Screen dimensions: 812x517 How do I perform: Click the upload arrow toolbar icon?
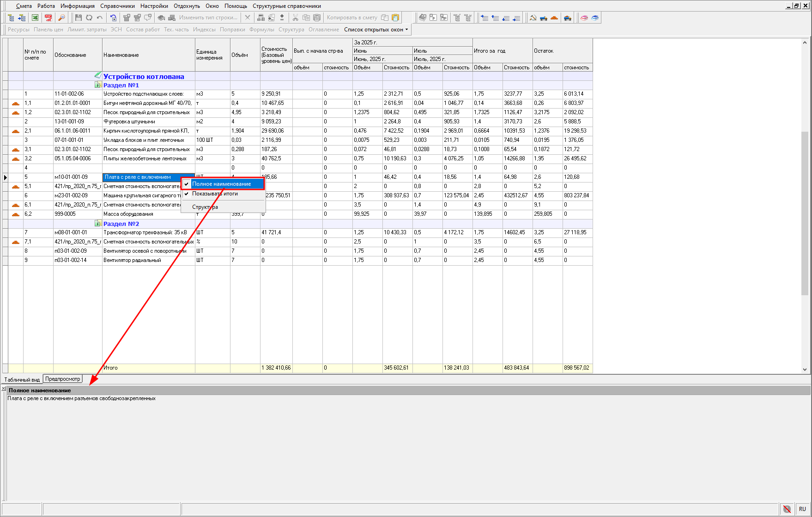click(282, 18)
